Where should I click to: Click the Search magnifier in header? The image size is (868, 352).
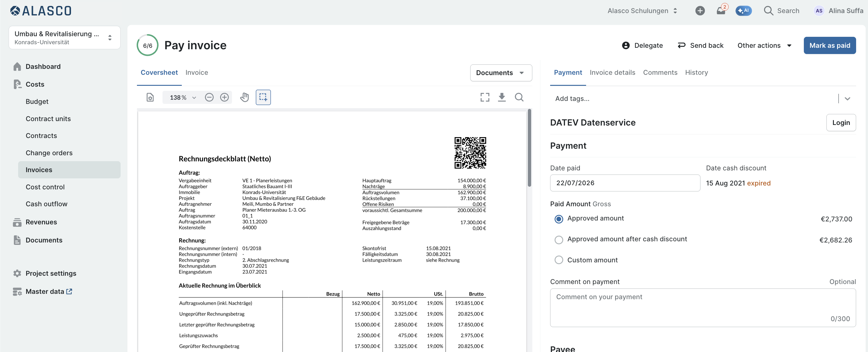pyautogui.click(x=768, y=11)
